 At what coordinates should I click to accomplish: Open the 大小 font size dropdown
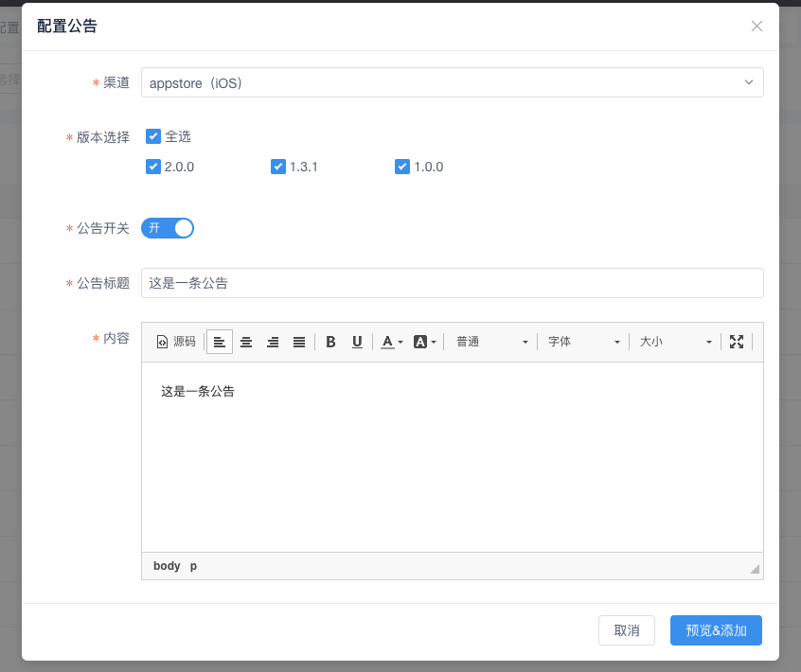[675, 342]
